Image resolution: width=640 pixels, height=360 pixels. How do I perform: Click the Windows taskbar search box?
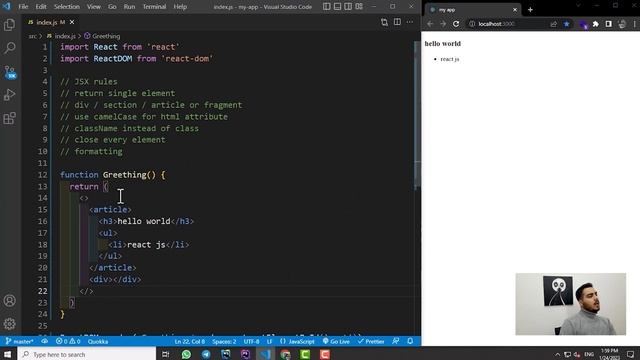(x=87, y=354)
